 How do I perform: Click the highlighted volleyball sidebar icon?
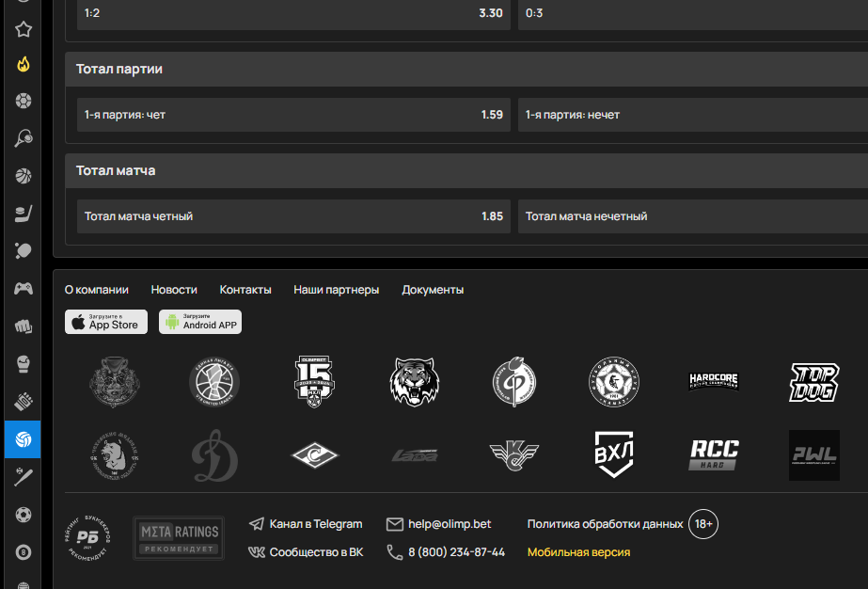pos(23,439)
